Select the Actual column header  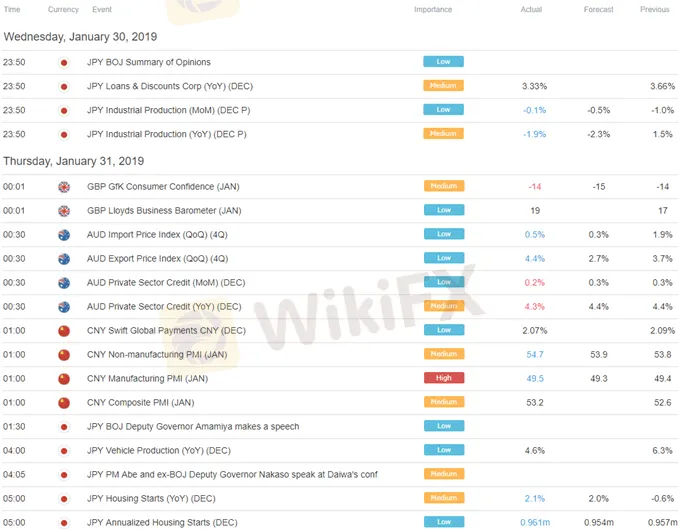point(531,10)
